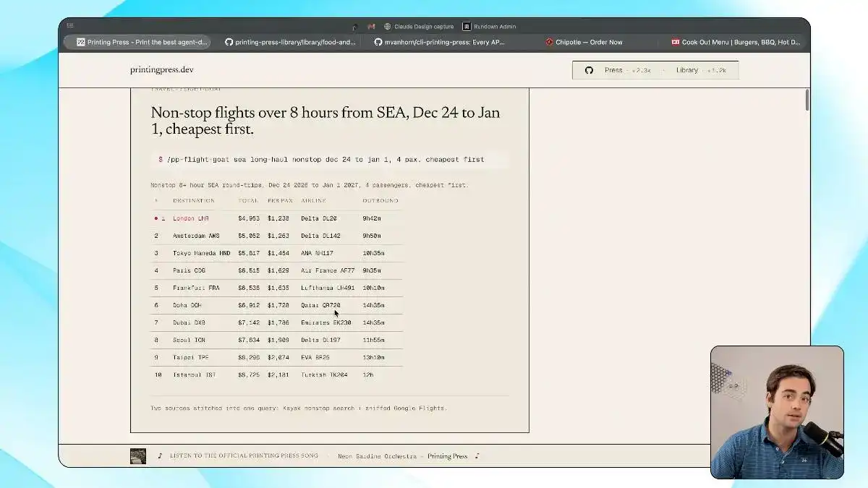Click the Printing Press tab favicon
868x488 pixels.
81,42
